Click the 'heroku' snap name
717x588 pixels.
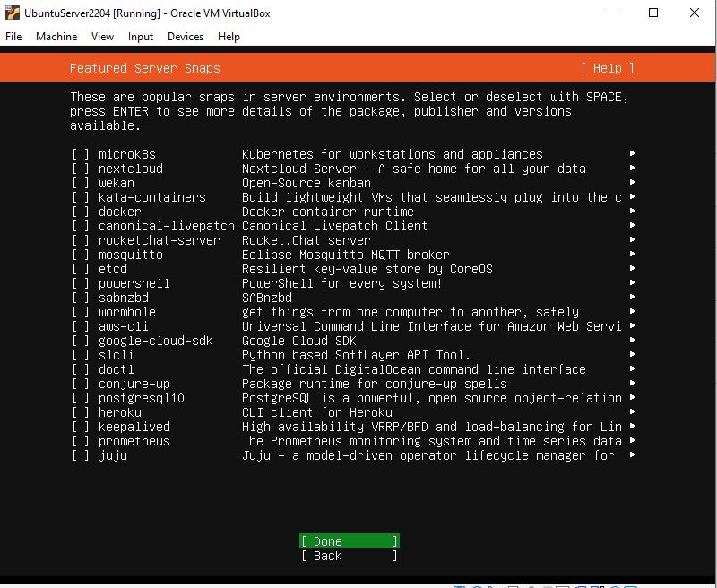click(120, 412)
